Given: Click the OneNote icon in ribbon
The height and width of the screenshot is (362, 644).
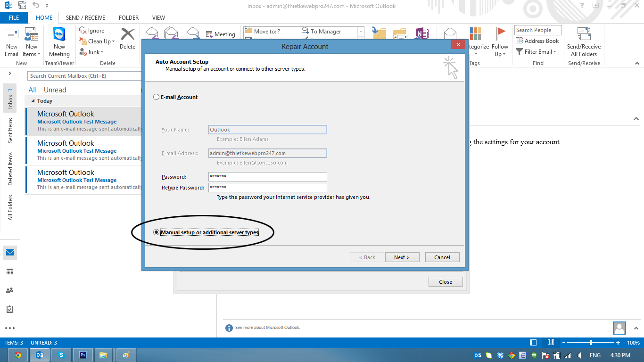Looking at the screenshot, I should tap(421, 34).
